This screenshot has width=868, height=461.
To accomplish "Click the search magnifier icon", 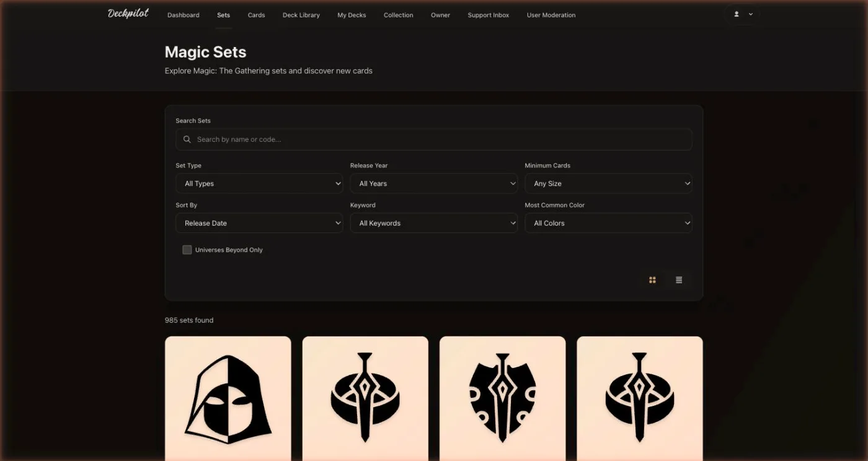I will (187, 139).
